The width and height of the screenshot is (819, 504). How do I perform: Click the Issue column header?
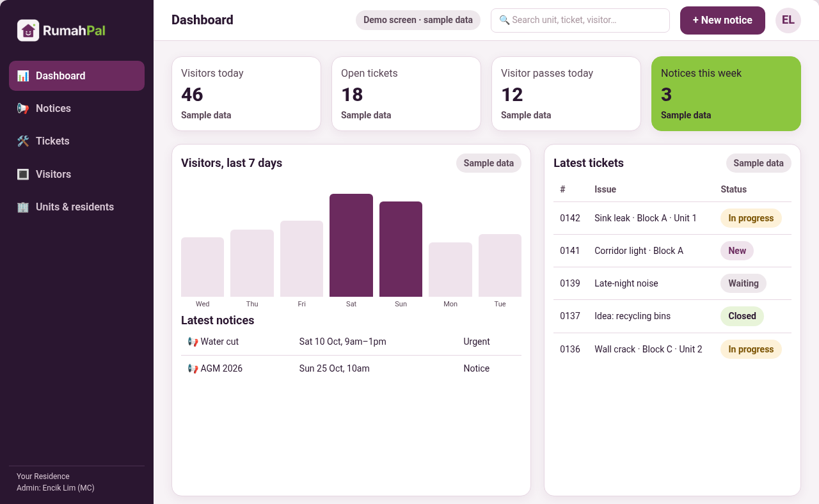point(605,189)
